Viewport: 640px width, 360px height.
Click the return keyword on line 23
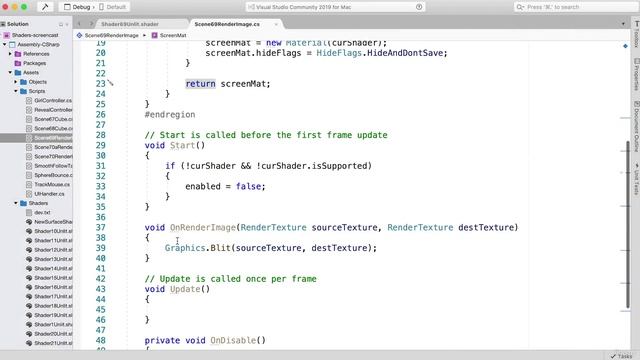pyautogui.click(x=200, y=84)
